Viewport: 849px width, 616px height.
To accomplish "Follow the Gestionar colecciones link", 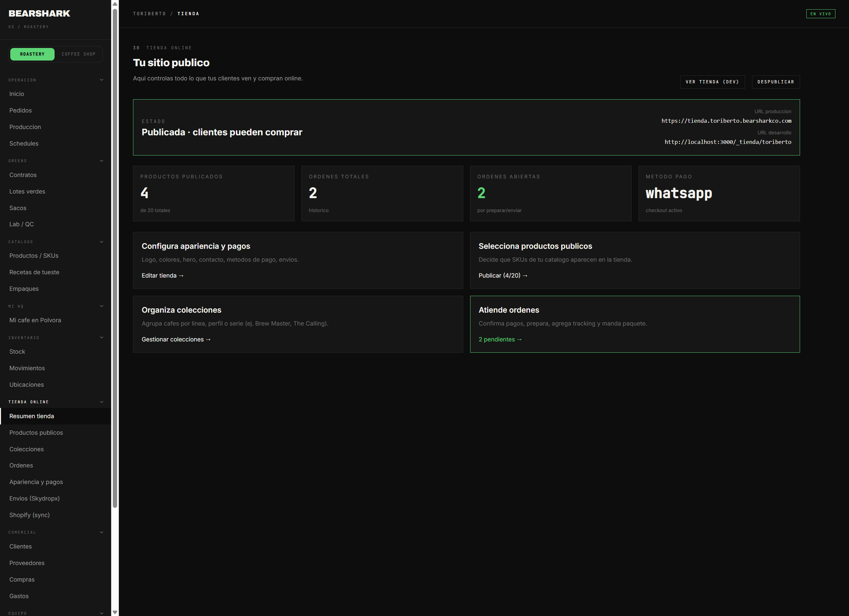I will coord(176,339).
